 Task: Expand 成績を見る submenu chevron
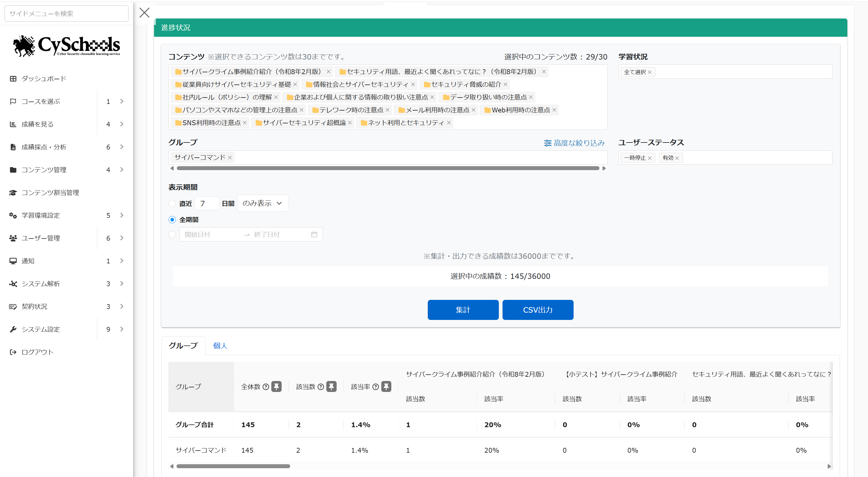click(122, 124)
